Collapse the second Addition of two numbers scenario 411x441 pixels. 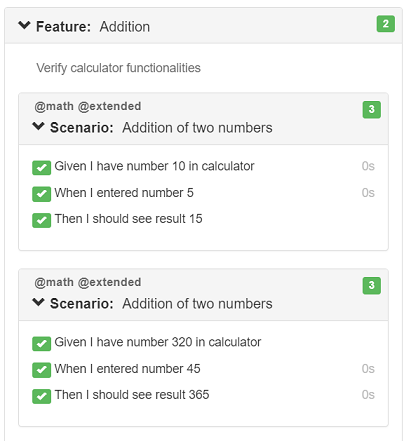pyautogui.click(x=38, y=302)
